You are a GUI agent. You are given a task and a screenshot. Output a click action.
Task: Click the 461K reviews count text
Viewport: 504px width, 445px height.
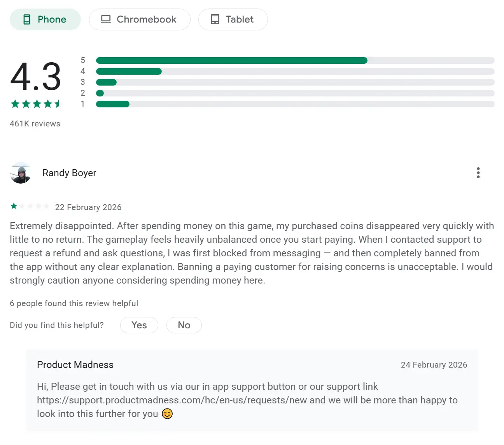click(x=35, y=124)
